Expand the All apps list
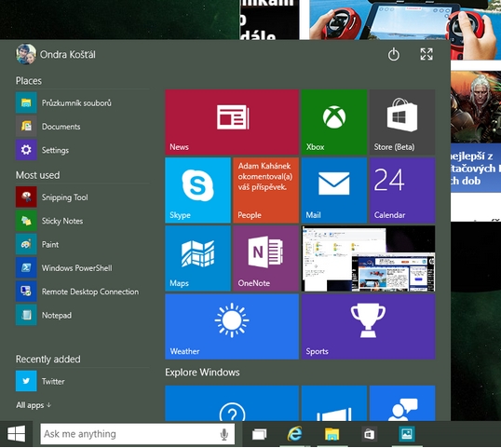 [34, 405]
